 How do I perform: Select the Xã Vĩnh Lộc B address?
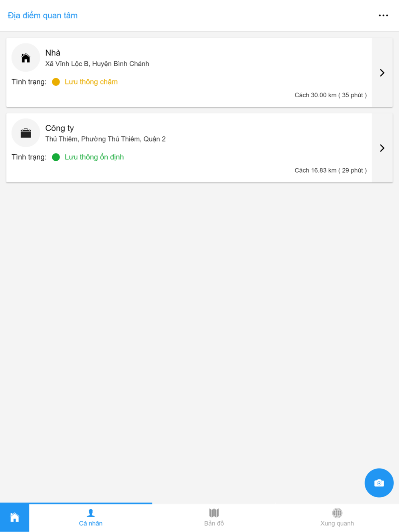97,64
